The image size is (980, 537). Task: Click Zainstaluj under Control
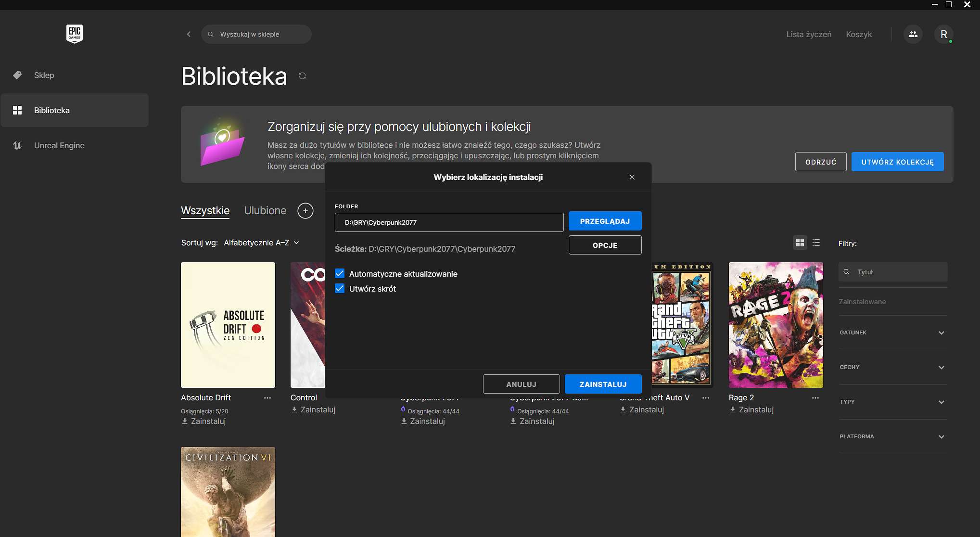point(313,409)
